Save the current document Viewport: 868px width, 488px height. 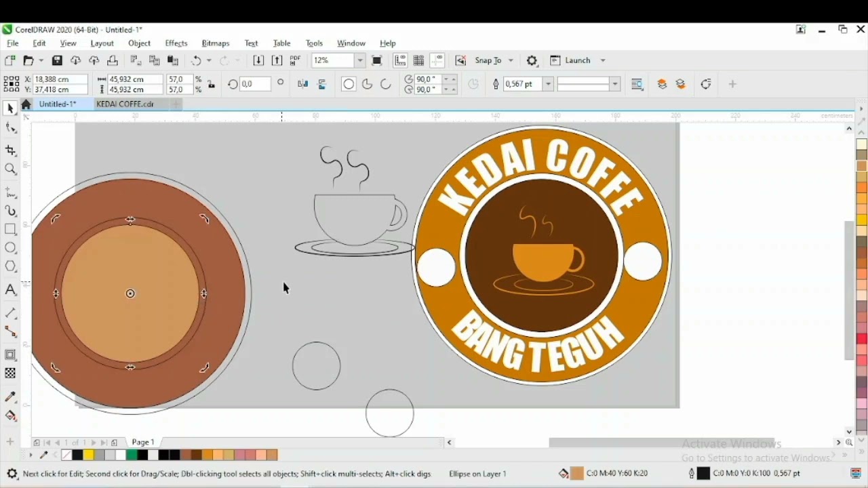pyautogui.click(x=57, y=61)
